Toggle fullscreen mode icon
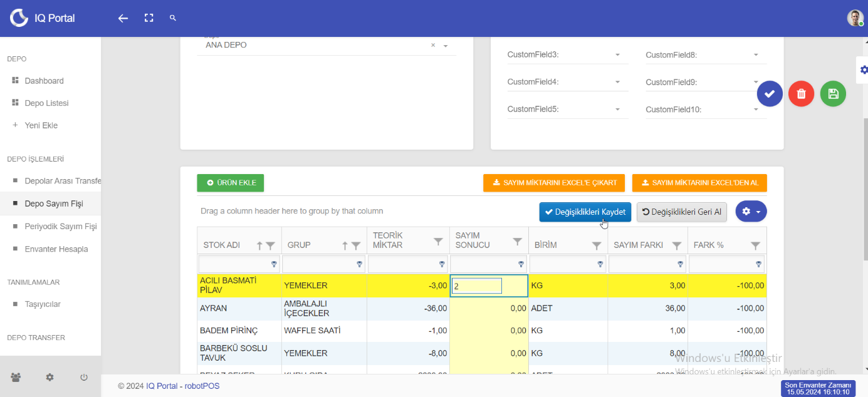 (x=149, y=18)
